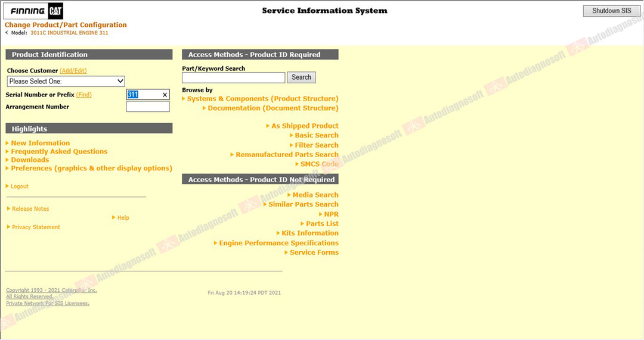Open NPR link
This screenshot has height=340, width=644.
coord(332,214)
